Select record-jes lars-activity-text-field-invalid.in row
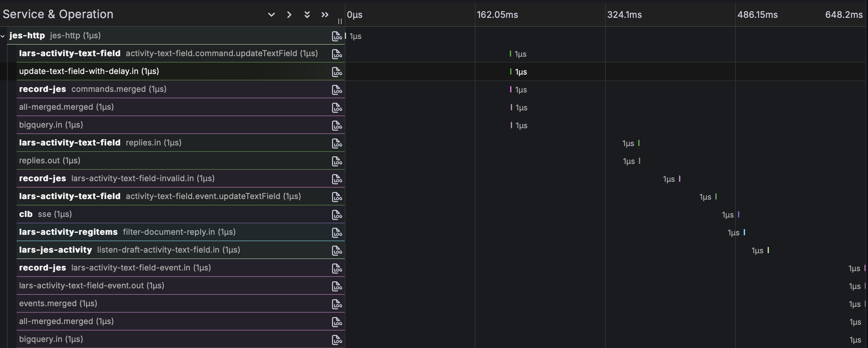Screen dimensions: 868x348 tap(181, 178)
